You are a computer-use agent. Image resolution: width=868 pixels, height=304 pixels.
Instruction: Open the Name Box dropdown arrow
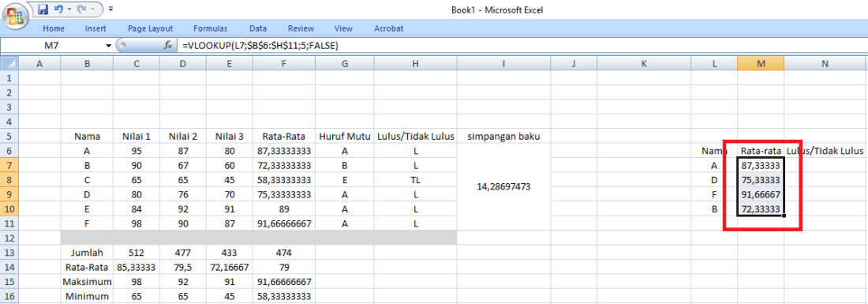click(x=109, y=46)
